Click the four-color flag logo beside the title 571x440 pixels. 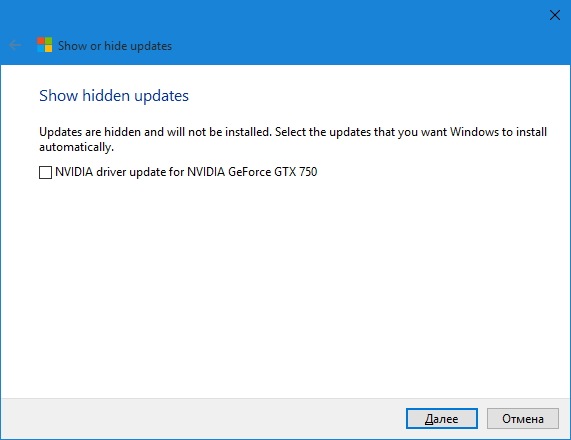coord(44,45)
